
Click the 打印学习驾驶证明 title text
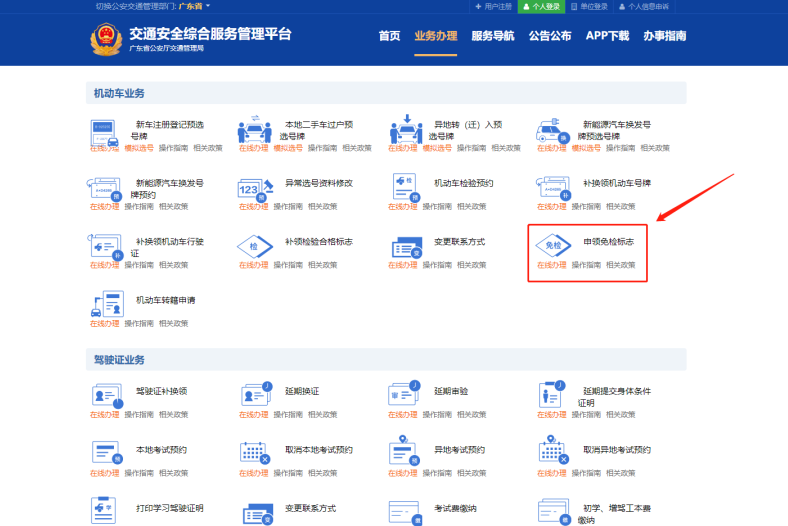(x=170, y=508)
